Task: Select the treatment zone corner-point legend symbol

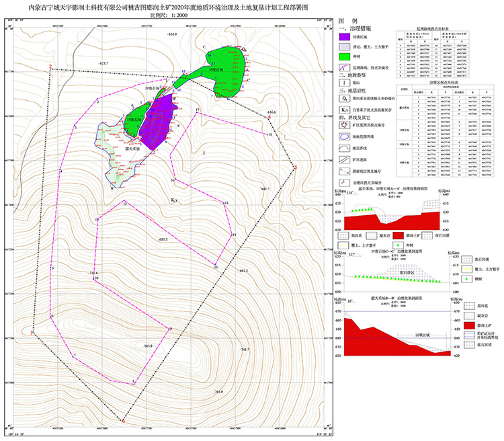Action: (x=345, y=182)
